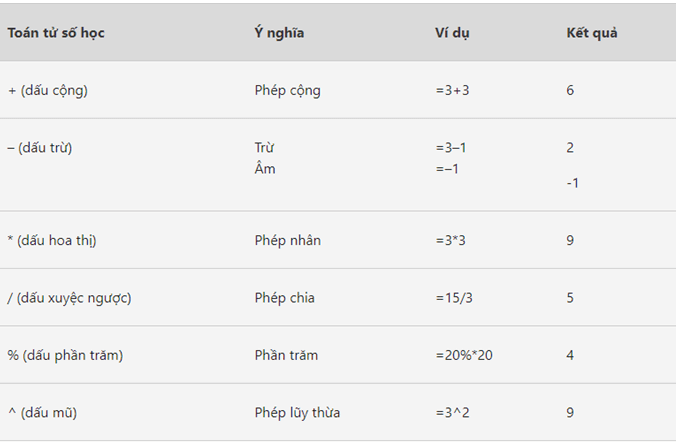
Task: Click the example formula "=3+3"
Action: [451, 90]
